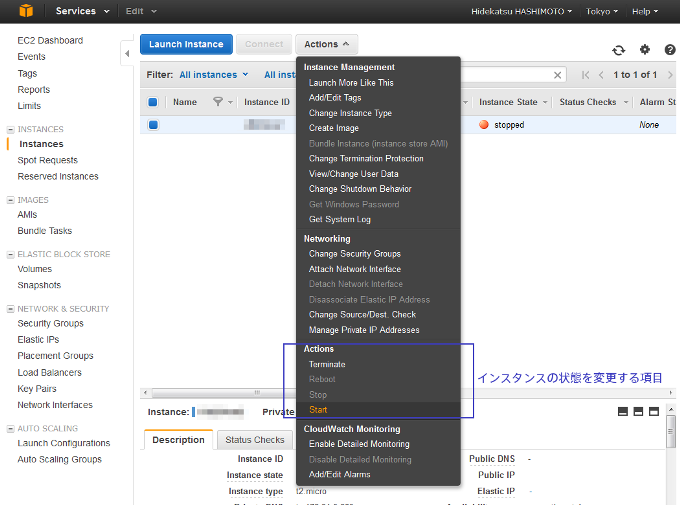This screenshot has width=680, height=505.
Task: Minimize the details pane layout icon
Action: (623, 411)
